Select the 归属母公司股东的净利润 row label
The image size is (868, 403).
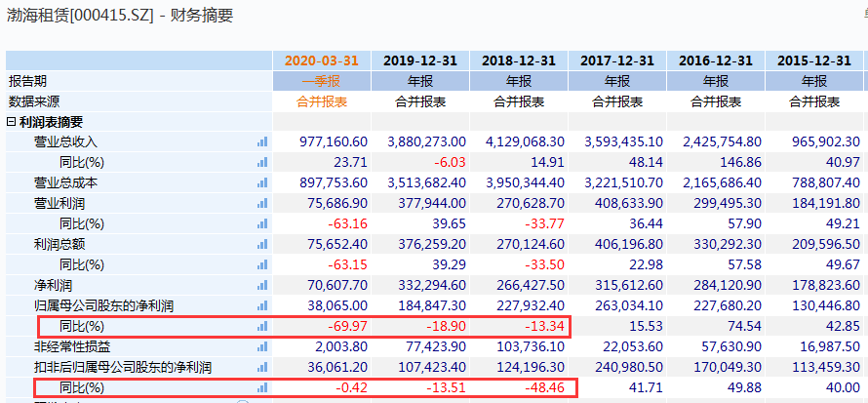tap(104, 305)
